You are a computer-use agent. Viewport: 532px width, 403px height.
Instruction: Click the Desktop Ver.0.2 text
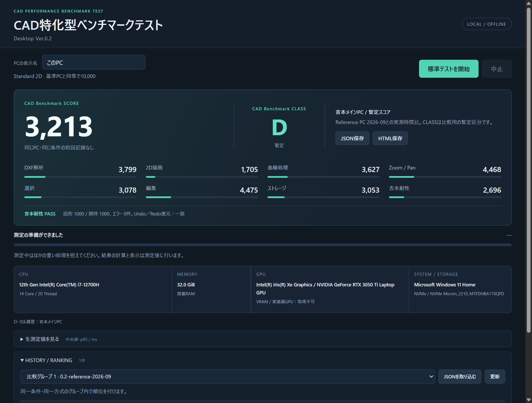(x=33, y=39)
